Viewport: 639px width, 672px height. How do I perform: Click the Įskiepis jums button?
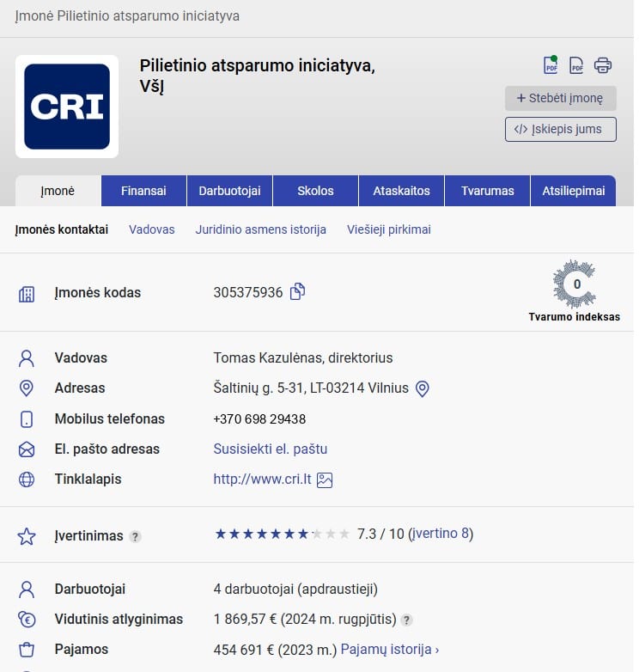(561, 129)
